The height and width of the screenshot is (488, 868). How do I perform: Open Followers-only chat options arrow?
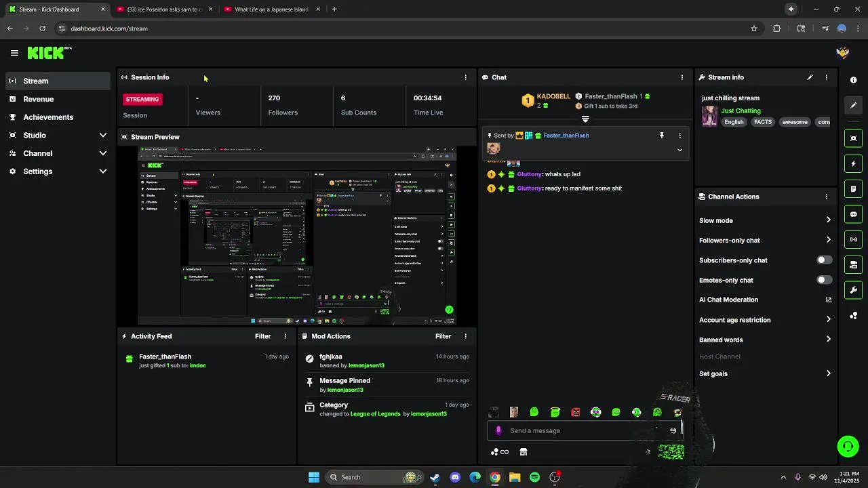coord(828,240)
